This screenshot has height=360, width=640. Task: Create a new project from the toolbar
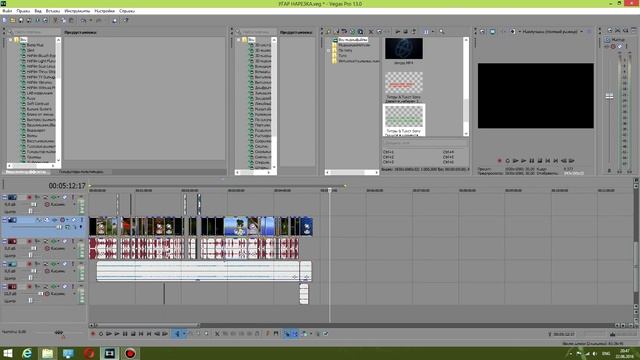pyautogui.click(x=4, y=20)
